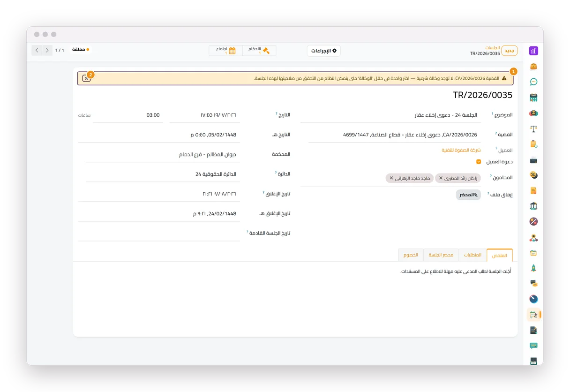The width and height of the screenshot is (570, 392).
Task: Switch to the الملخص tab
Action: click(x=500, y=255)
